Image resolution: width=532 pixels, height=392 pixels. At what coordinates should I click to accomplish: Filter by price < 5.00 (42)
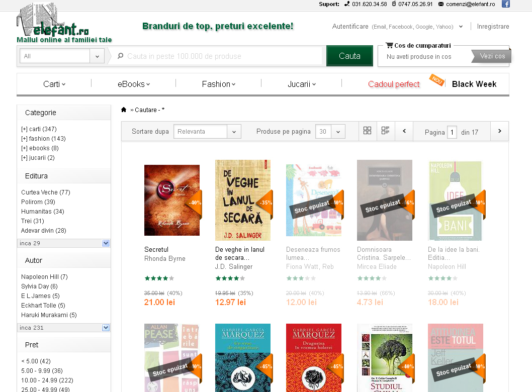point(36,361)
